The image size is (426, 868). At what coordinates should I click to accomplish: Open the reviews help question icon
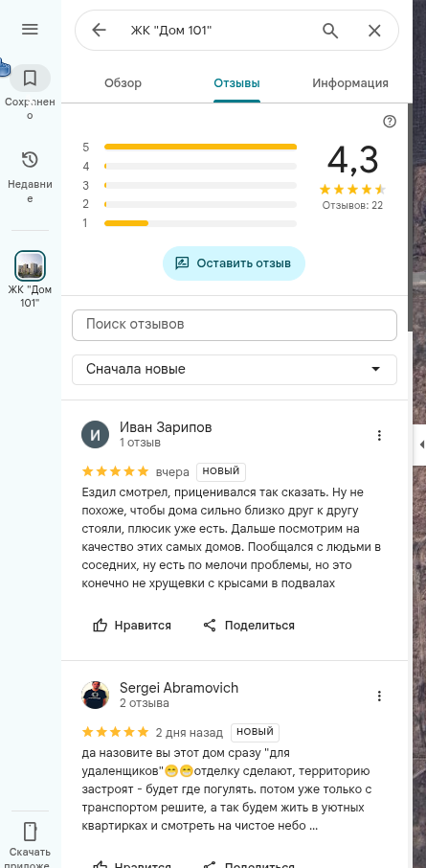[x=390, y=122]
